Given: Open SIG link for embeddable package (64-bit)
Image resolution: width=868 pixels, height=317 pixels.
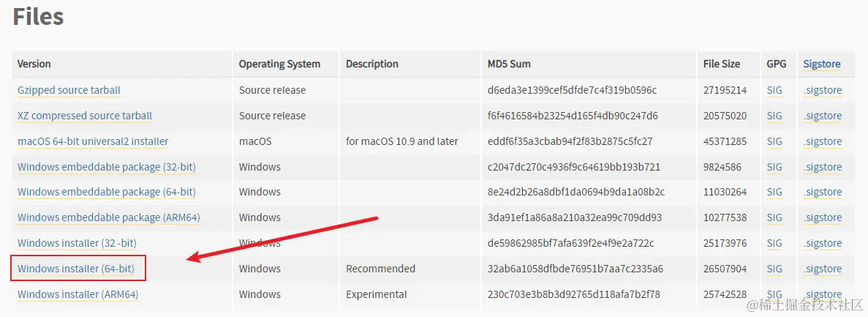Looking at the screenshot, I should point(774,192).
